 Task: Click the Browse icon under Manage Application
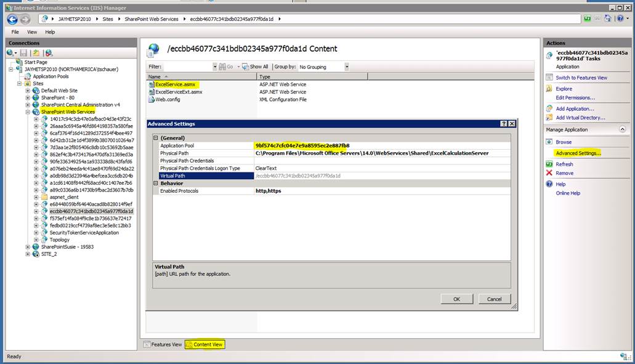(x=549, y=142)
